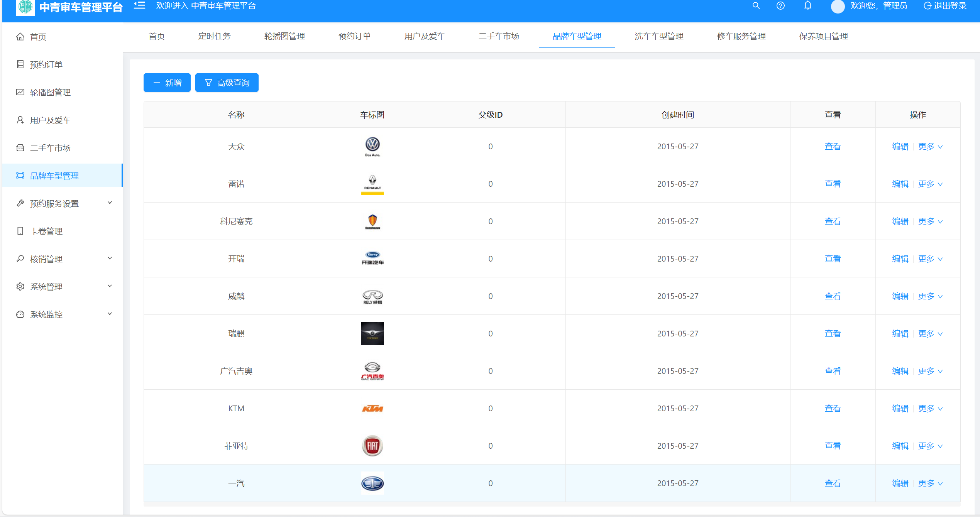
Task: Open the 更多 dropdown for 开瑞
Action: [x=930, y=259]
